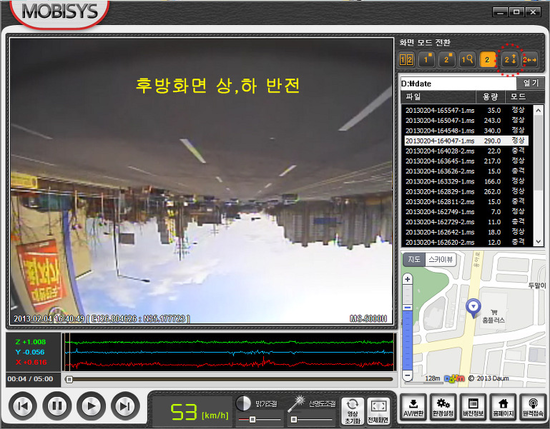Select file 20130204-162749-1.ms
550x429 pixels.
(467, 212)
